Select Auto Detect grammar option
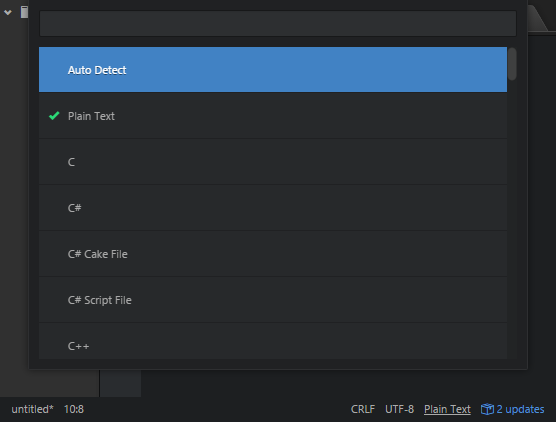 click(x=273, y=70)
